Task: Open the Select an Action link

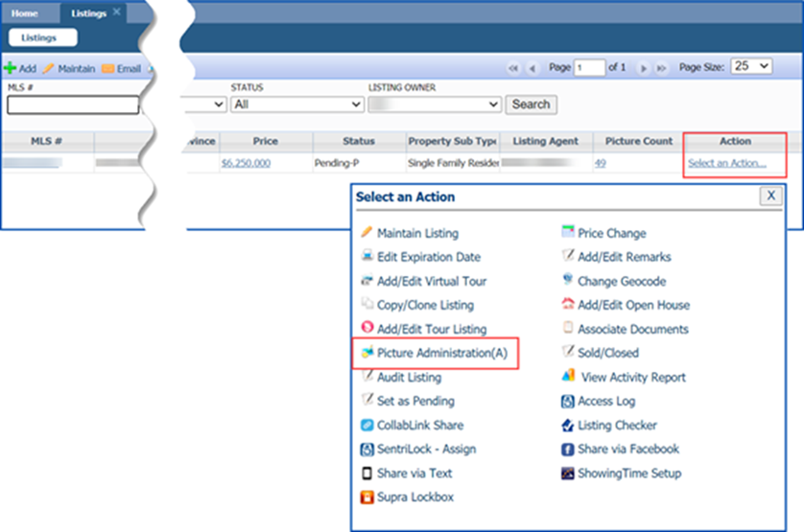Action: pyautogui.click(x=726, y=163)
